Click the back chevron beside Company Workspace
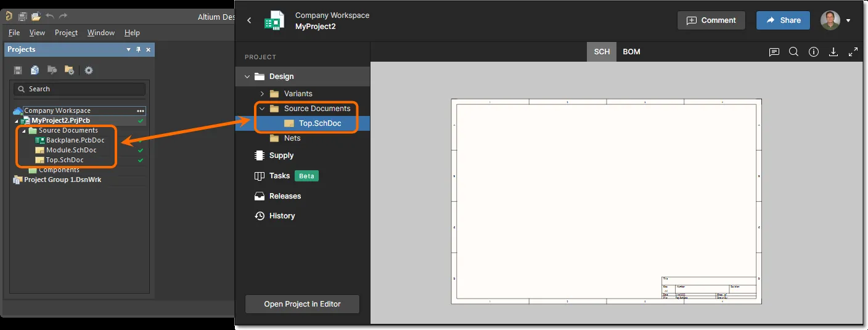The image size is (868, 330). (249, 20)
